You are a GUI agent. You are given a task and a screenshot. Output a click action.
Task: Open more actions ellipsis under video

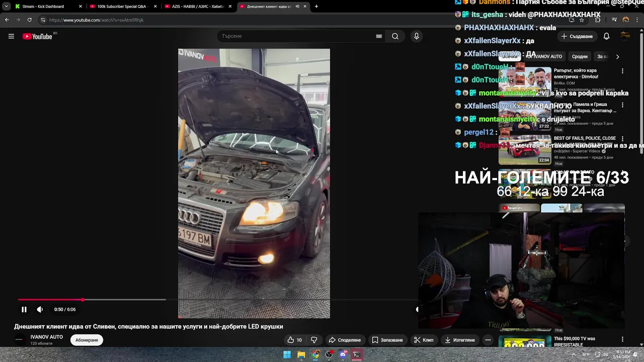pos(488,340)
